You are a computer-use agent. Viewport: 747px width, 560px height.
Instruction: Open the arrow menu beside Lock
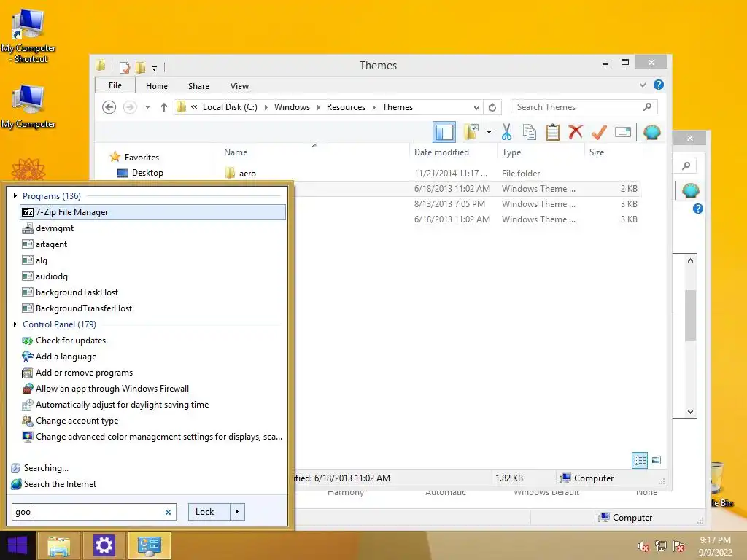tap(237, 512)
